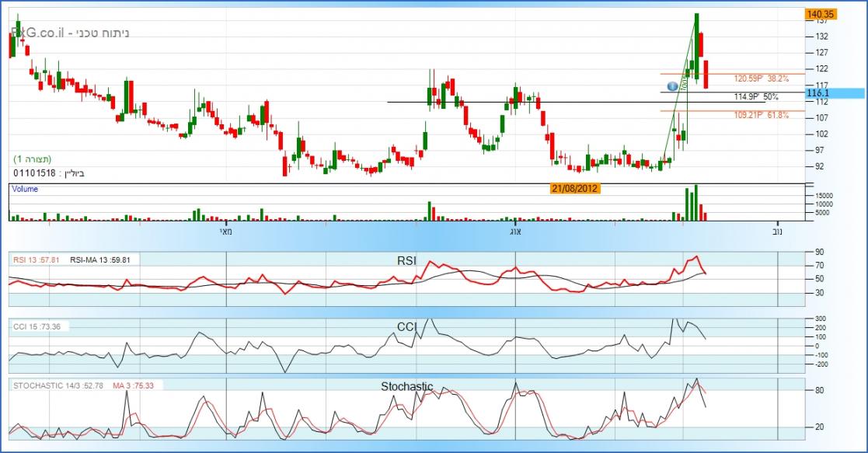Click the Stochastic panel title
Viewport: 868px width, 453px height.
coord(406,386)
